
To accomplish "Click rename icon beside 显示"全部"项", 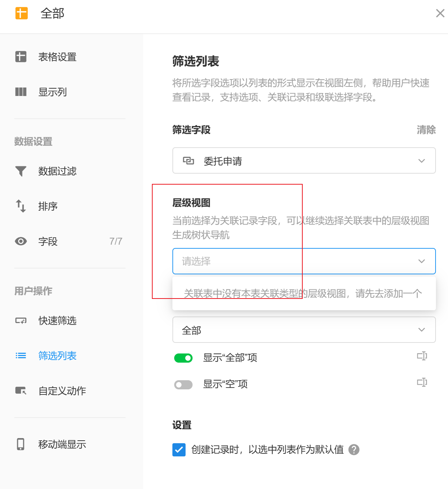I will point(422,356).
